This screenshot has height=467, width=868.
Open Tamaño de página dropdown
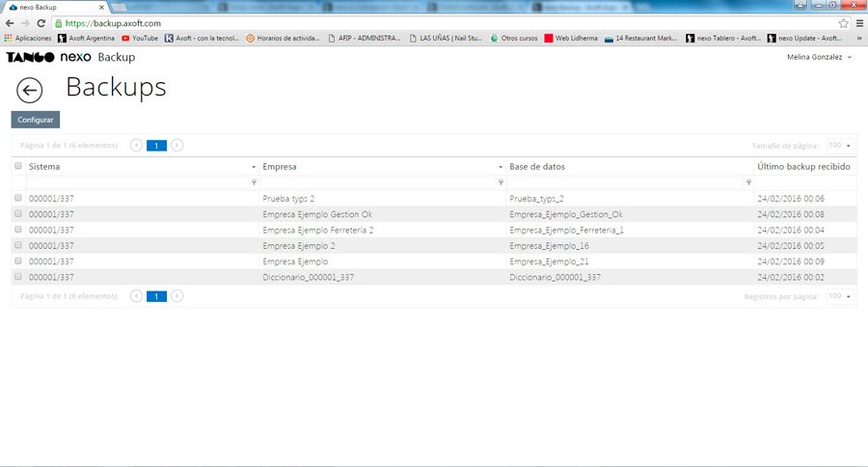[840, 146]
